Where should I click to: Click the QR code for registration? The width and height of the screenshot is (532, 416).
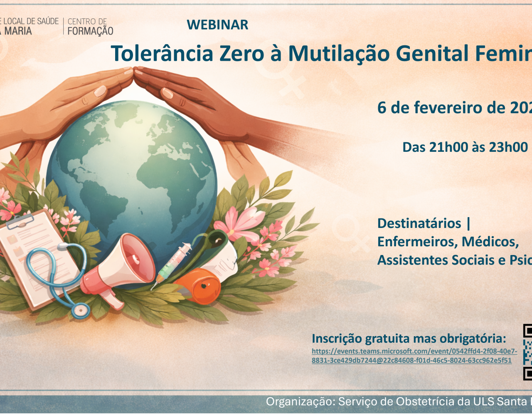[527, 352]
